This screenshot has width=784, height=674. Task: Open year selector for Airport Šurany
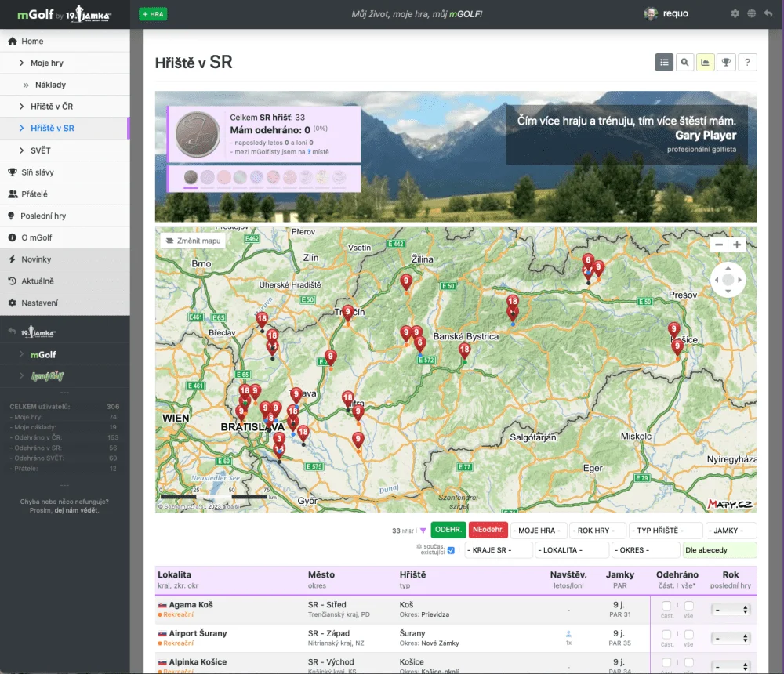(x=731, y=638)
